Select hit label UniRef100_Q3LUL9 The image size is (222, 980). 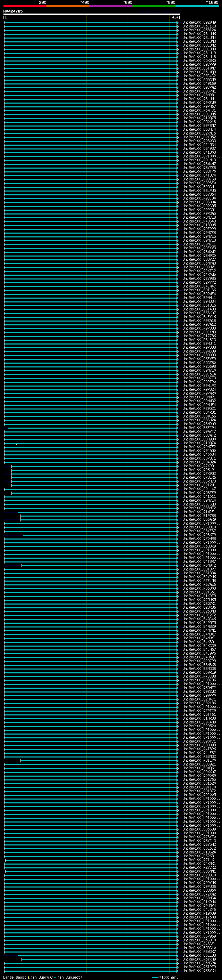tap(199, 53)
